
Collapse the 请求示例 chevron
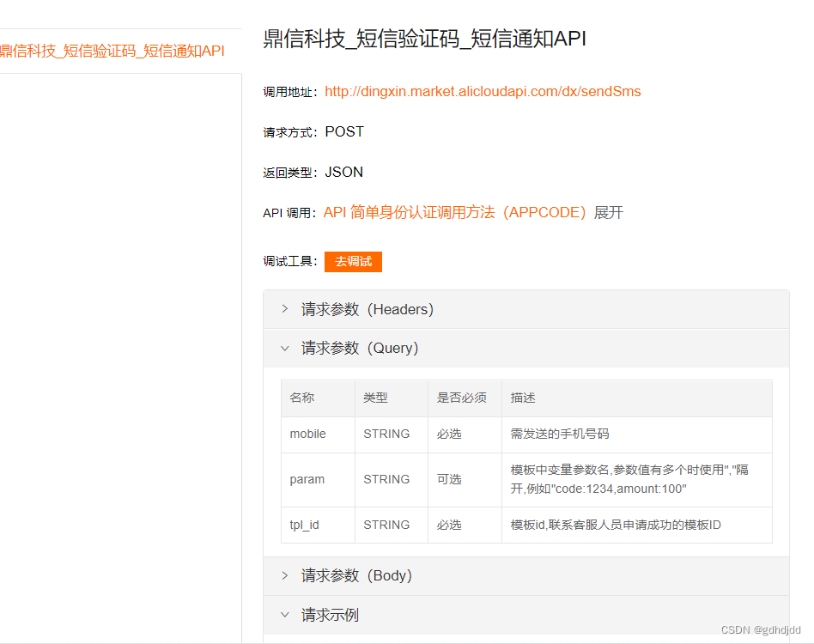point(284,615)
